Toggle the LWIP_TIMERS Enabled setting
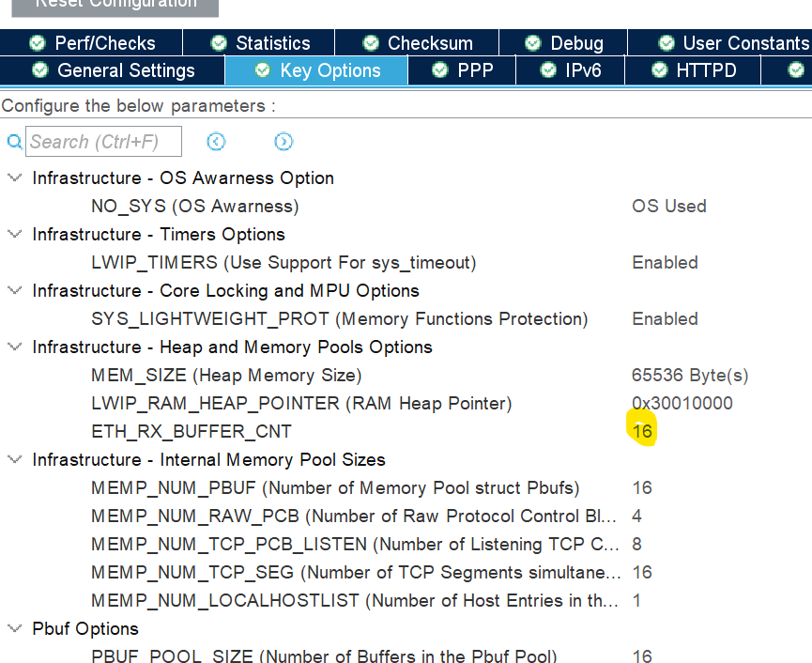This screenshot has width=812, height=663. (665, 262)
